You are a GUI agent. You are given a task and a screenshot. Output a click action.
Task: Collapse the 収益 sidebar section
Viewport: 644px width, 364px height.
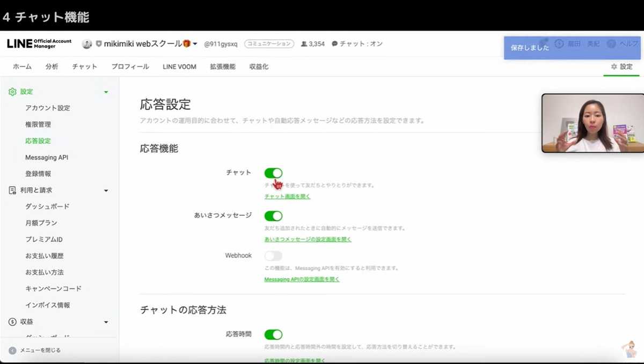click(x=106, y=322)
